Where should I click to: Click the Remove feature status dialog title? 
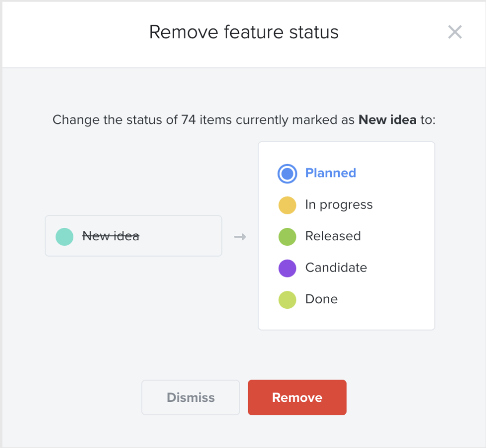243,32
